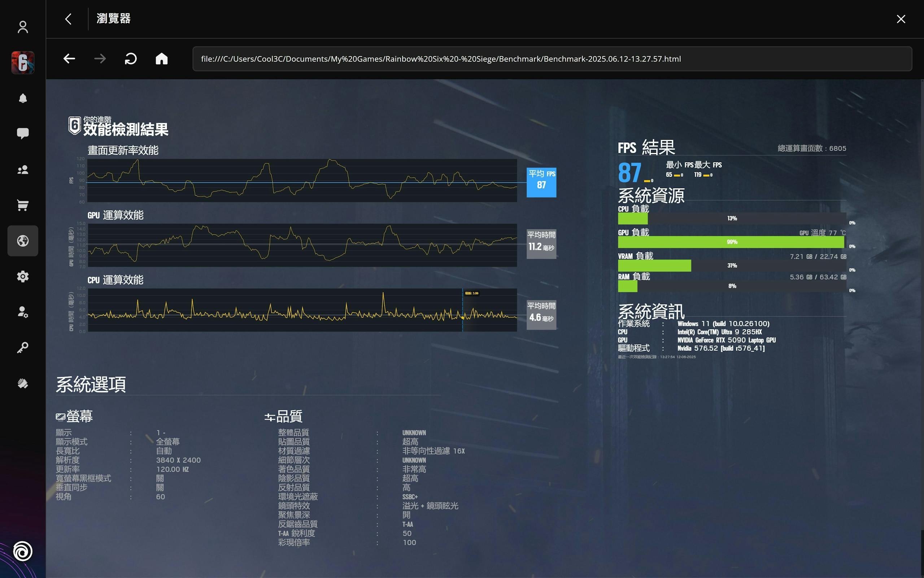Image resolution: width=924 pixels, height=578 pixels.
Task: Click the Ubisoft swirl logo at sidebar bottom
Action: pyautogui.click(x=22, y=551)
